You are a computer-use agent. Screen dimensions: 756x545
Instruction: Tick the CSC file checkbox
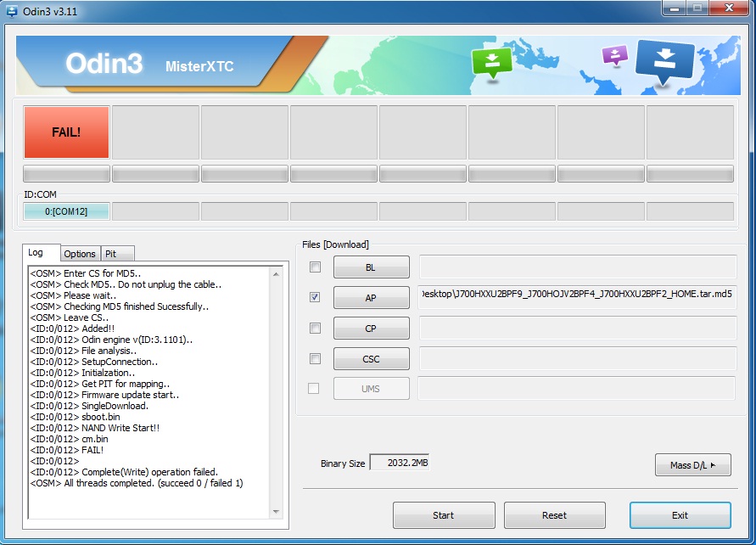pyautogui.click(x=315, y=358)
